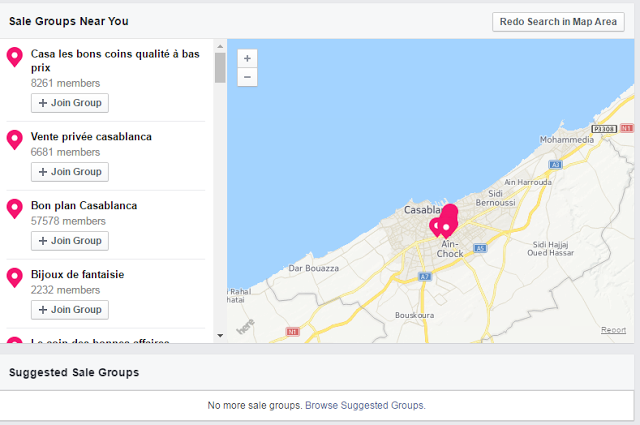Click the pin icon beside Bon plan Casablanca

tap(15, 209)
